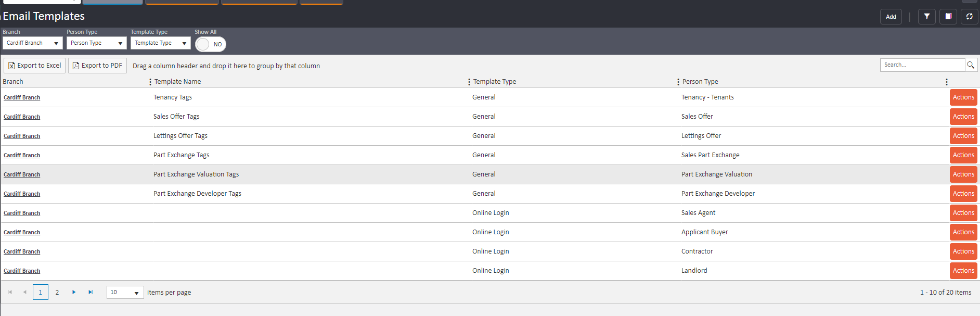Click the refresh icon in header

[x=969, y=17]
